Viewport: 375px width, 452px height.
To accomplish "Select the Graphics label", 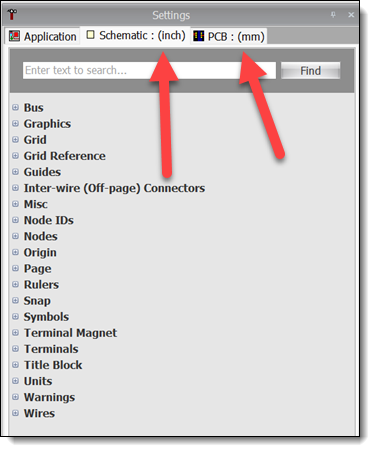I will pos(47,124).
